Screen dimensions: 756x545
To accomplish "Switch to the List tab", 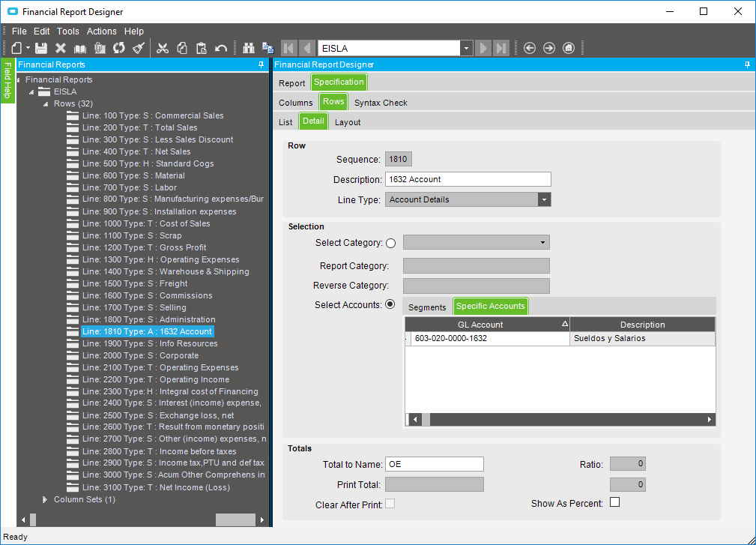I will 285,122.
